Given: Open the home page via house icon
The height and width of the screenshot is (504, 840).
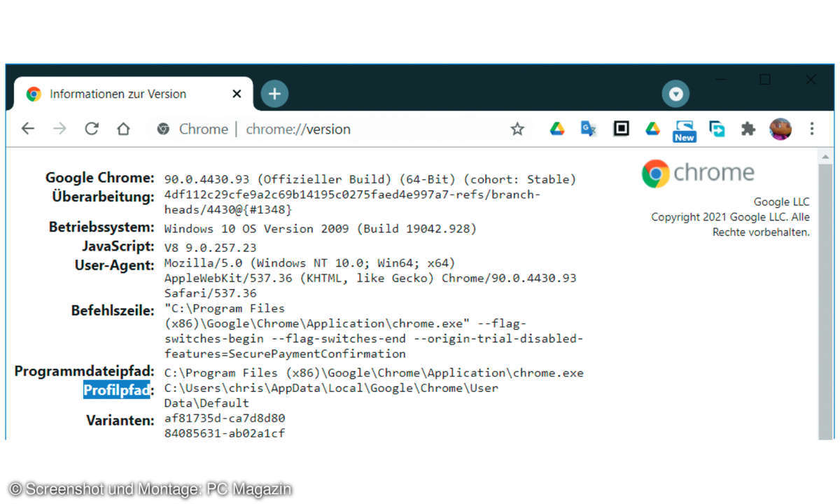Looking at the screenshot, I should pos(124,129).
